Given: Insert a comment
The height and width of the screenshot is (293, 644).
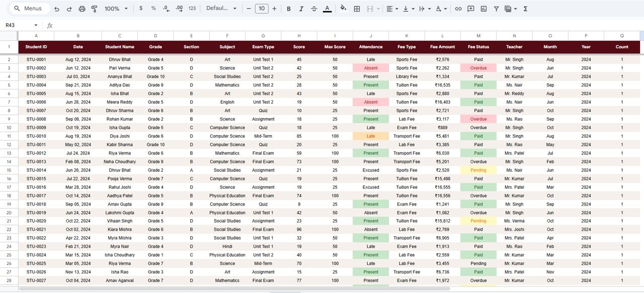Looking at the screenshot, I should click(471, 9).
